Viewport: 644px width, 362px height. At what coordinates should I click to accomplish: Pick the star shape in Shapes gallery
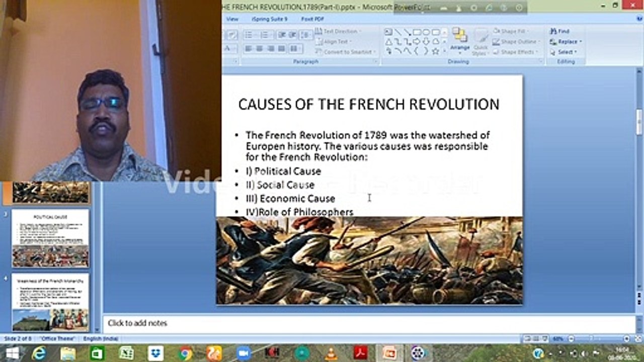click(436, 51)
